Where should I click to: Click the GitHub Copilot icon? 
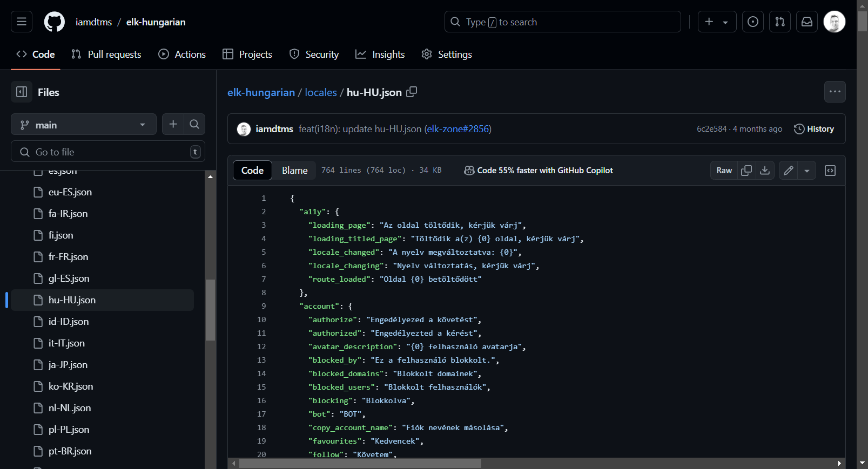[469, 171]
